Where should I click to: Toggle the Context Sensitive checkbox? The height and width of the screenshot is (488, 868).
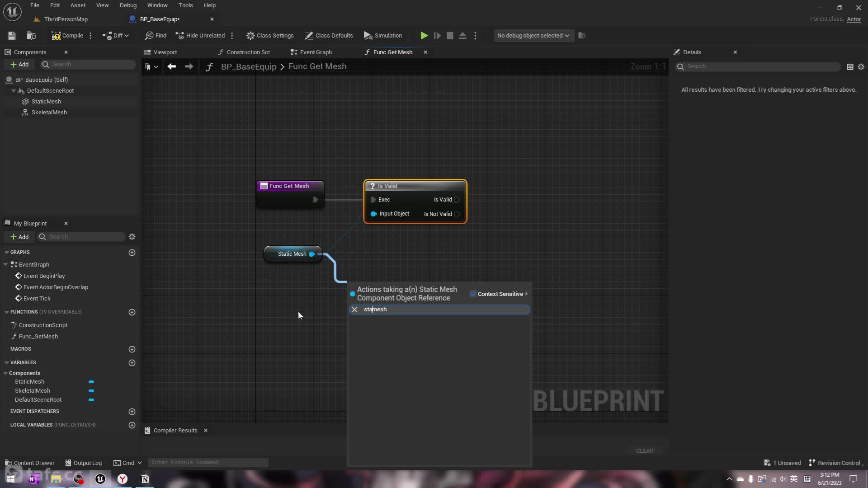point(473,294)
